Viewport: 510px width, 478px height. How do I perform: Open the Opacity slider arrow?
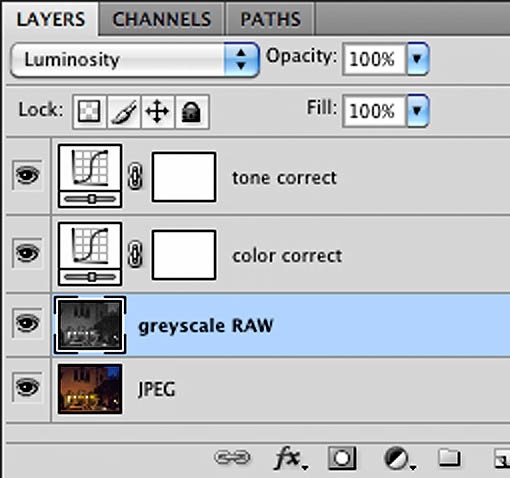[417, 59]
